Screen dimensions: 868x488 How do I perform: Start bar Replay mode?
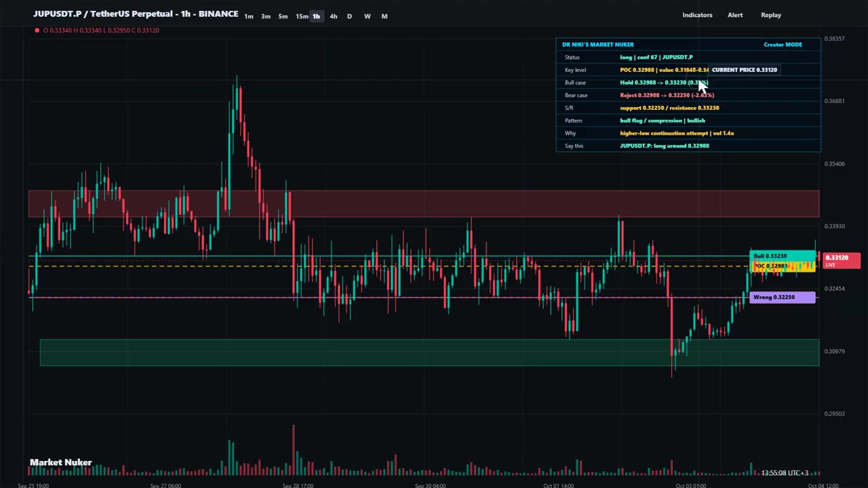771,15
